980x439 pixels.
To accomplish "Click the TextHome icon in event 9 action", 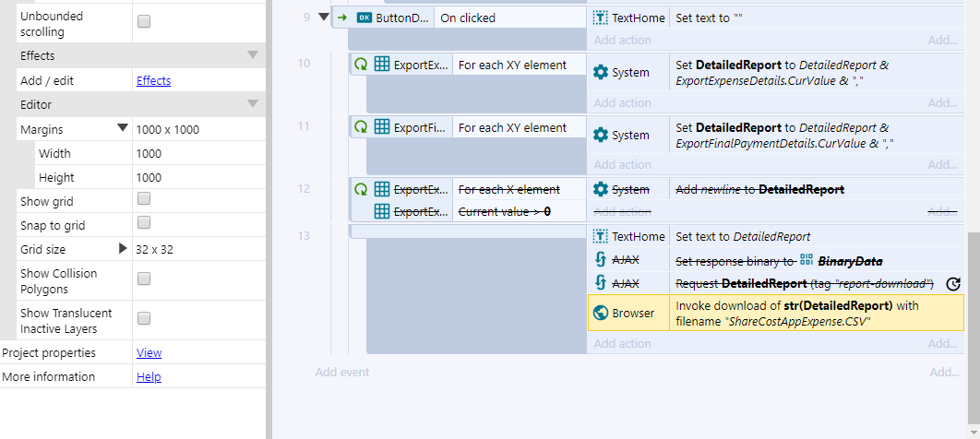I will pyautogui.click(x=600, y=18).
